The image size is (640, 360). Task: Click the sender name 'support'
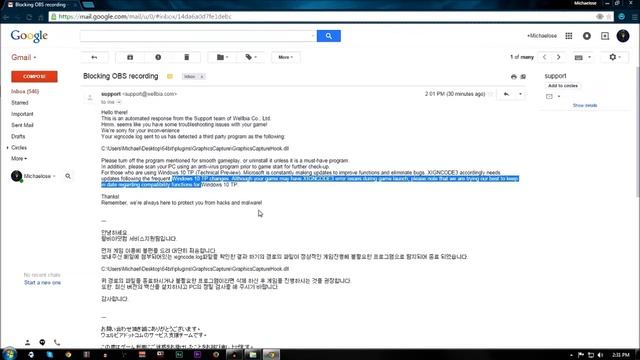click(x=111, y=94)
